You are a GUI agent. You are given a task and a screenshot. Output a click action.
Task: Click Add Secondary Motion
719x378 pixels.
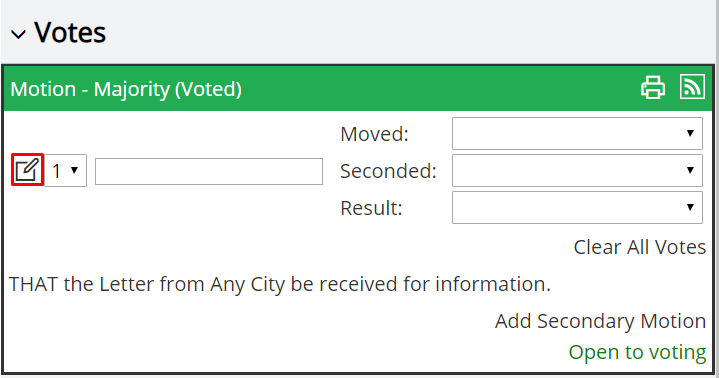(x=600, y=321)
